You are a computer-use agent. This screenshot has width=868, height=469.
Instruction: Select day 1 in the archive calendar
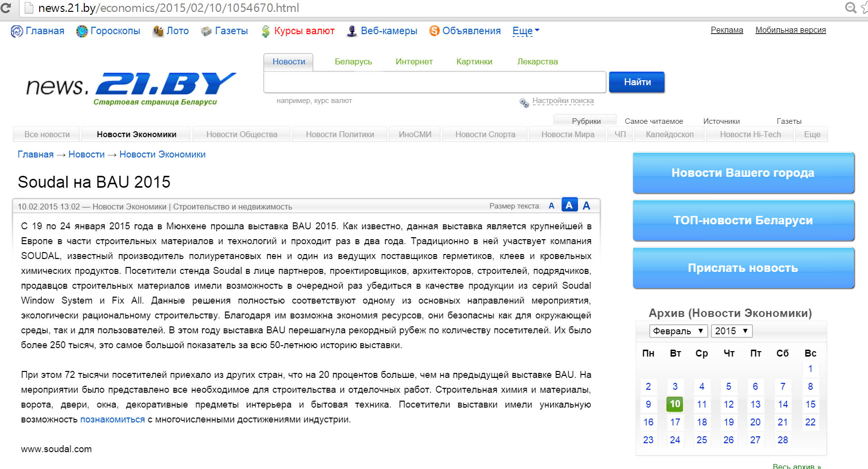click(x=810, y=368)
